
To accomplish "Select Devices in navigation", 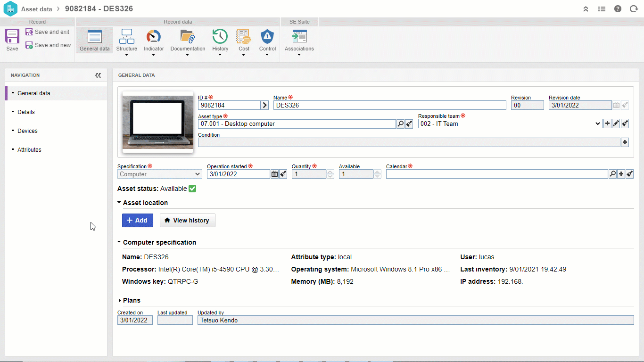I will (56, 131).
